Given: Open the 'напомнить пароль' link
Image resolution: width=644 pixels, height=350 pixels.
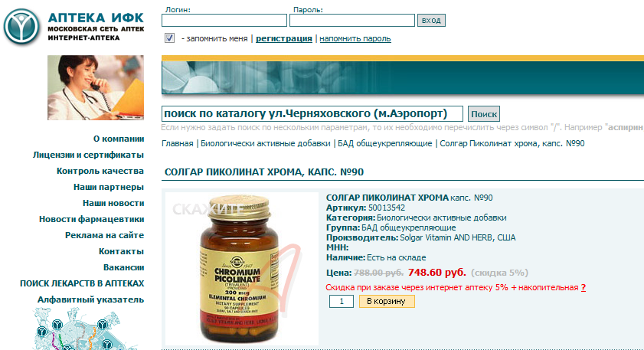Looking at the screenshot, I should coord(355,38).
